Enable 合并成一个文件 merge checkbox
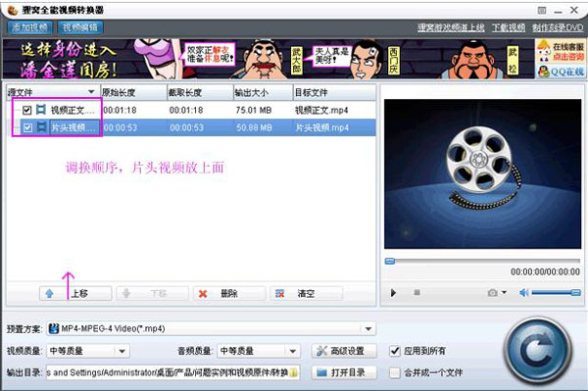588x391 pixels. (395, 372)
